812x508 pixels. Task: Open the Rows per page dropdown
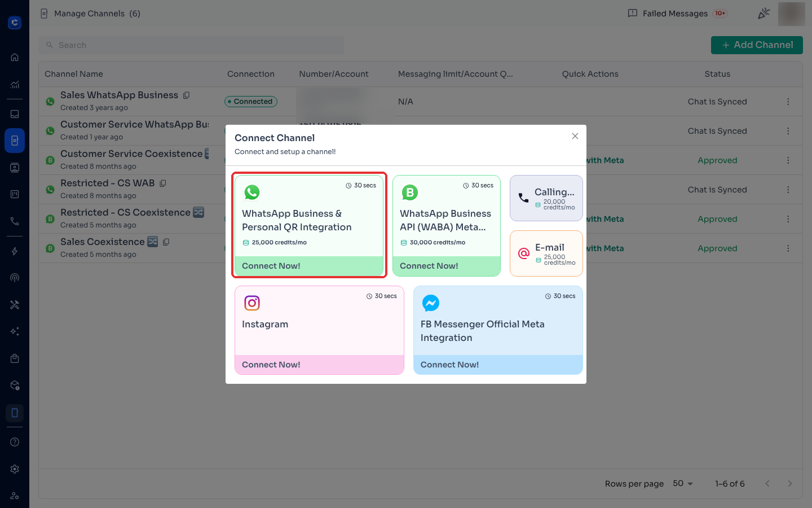coord(683,484)
